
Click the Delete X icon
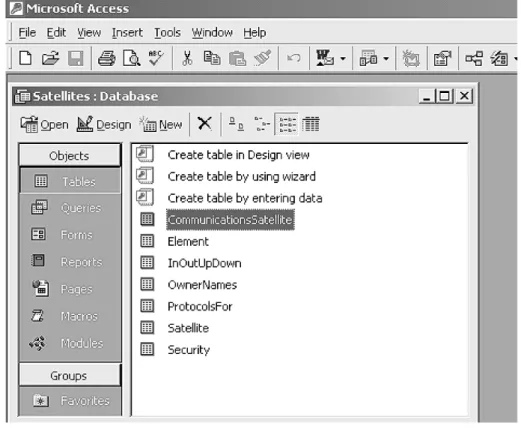pos(204,124)
